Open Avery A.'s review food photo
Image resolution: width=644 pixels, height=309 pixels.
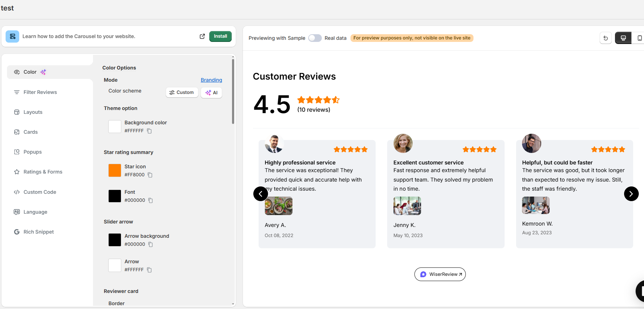point(278,206)
